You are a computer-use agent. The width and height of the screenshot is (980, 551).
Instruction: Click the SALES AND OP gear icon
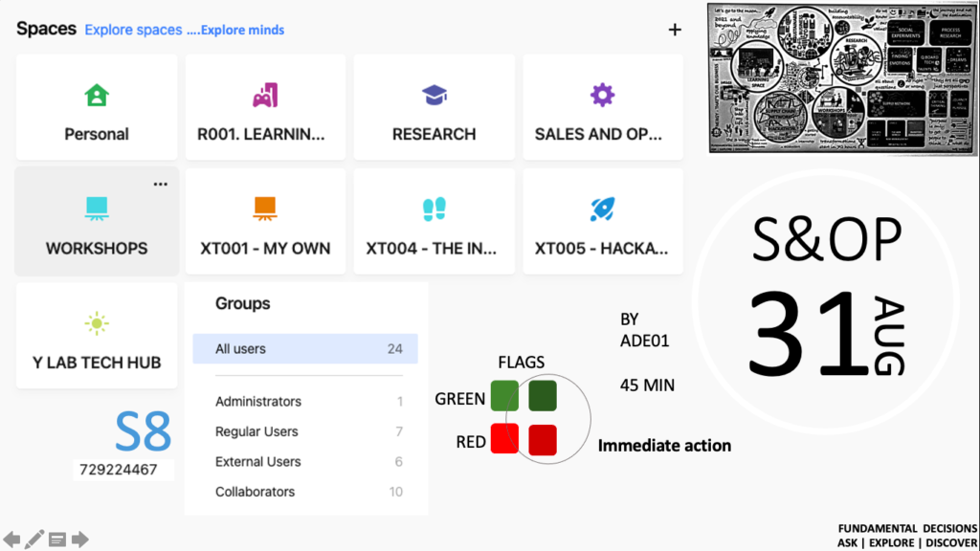click(602, 95)
